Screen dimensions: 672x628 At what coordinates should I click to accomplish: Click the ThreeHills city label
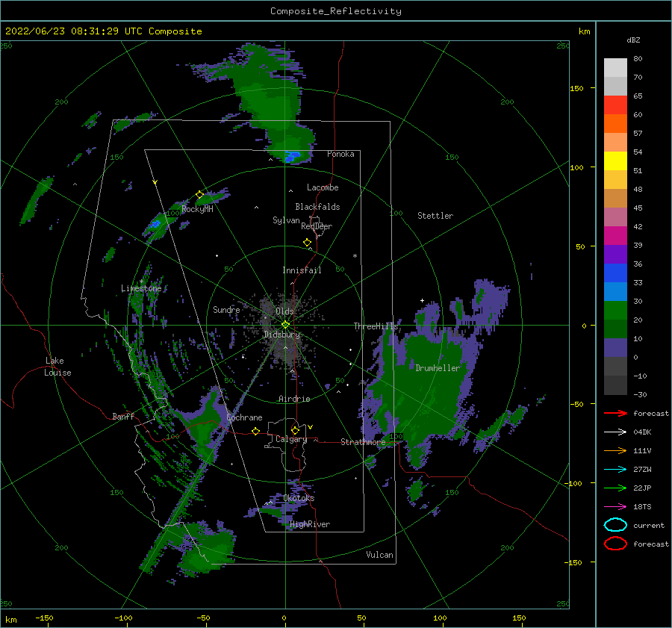coord(376,326)
